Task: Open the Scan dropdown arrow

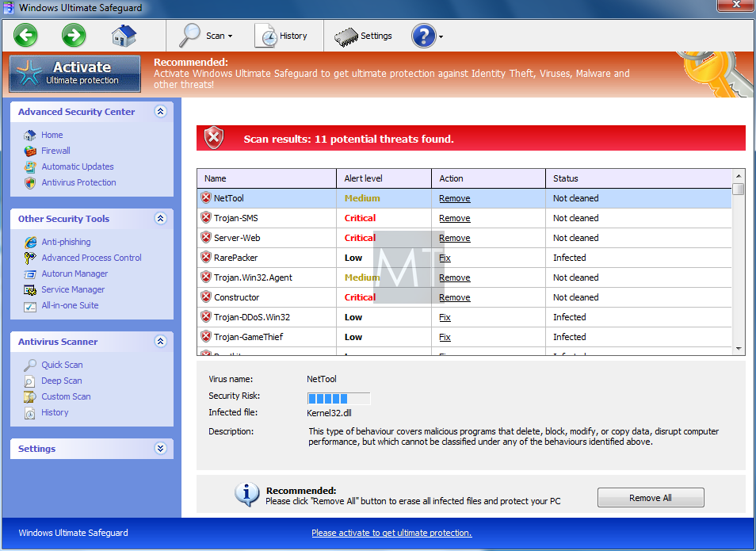Action: click(x=230, y=36)
